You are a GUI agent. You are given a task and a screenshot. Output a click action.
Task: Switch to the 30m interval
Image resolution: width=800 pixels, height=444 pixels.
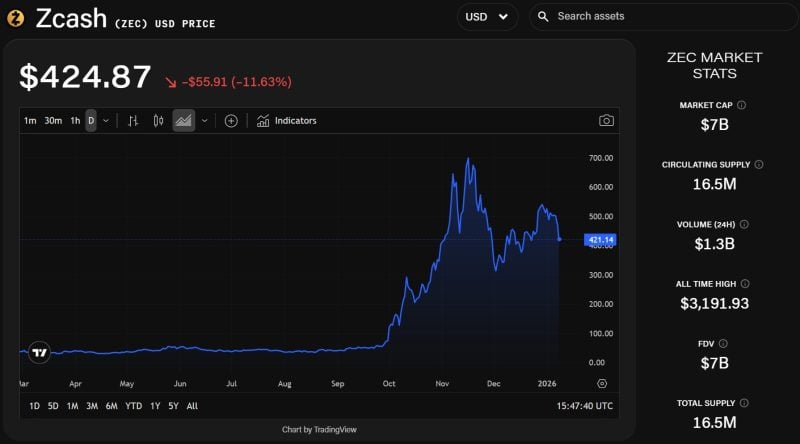point(53,121)
